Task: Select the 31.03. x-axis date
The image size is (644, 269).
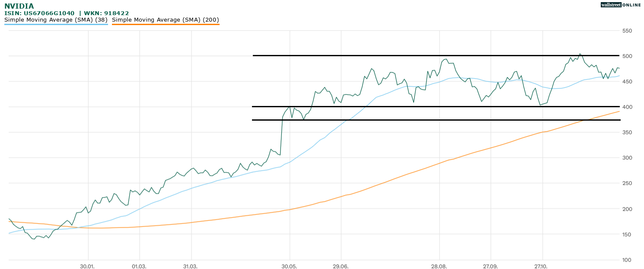Action: (x=190, y=266)
